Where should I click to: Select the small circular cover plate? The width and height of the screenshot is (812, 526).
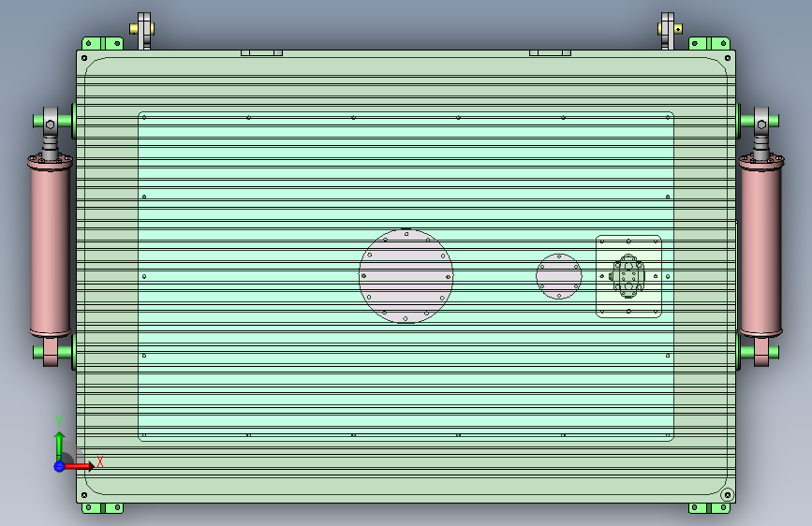click(x=559, y=276)
